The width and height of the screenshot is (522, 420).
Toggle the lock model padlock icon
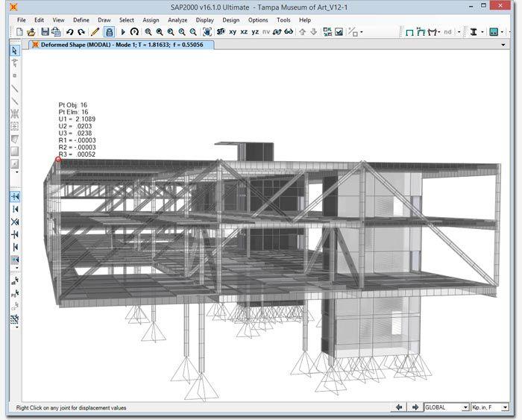click(x=109, y=32)
